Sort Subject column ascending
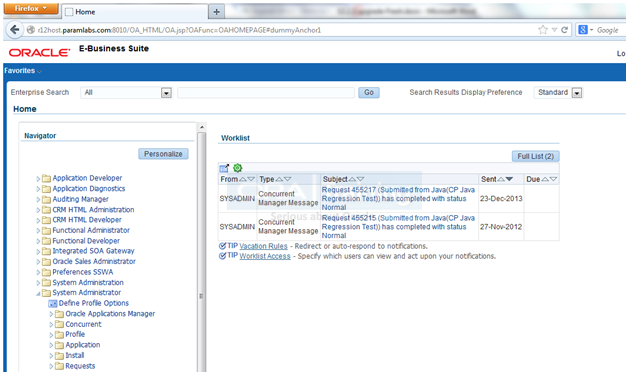Screen dimensions: 628x374 pos(352,179)
